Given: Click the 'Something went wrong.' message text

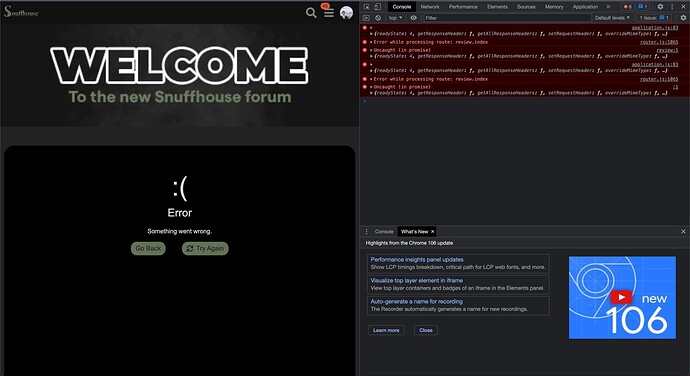Looking at the screenshot, I should pyautogui.click(x=180, y=231).
